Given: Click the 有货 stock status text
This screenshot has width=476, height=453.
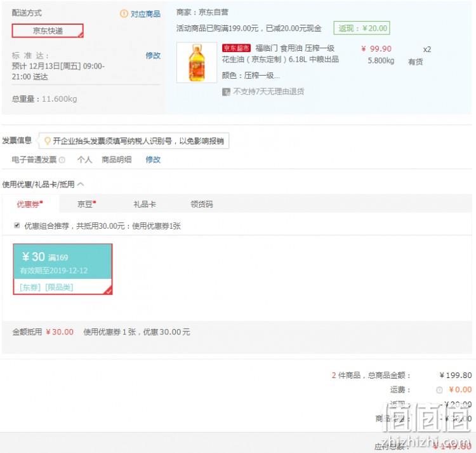Looking at the screenshot, I should (416, 62).
